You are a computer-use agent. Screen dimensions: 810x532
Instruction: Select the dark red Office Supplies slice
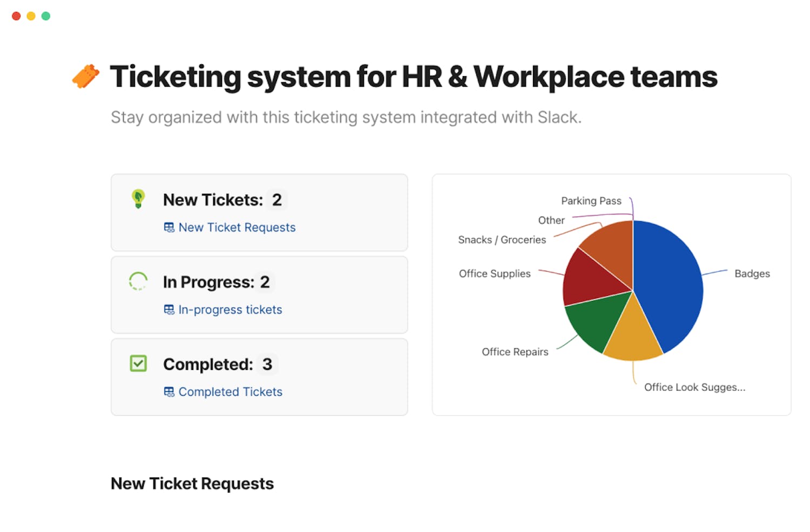tap(589, 278)
